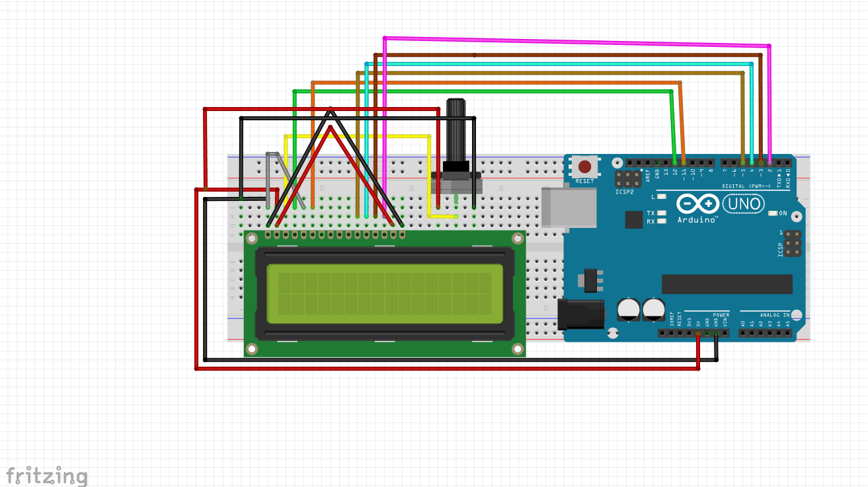Click the long ATmega microcontroller chip
The width and height of the screenshot is (868, 487).
point(727,284)
